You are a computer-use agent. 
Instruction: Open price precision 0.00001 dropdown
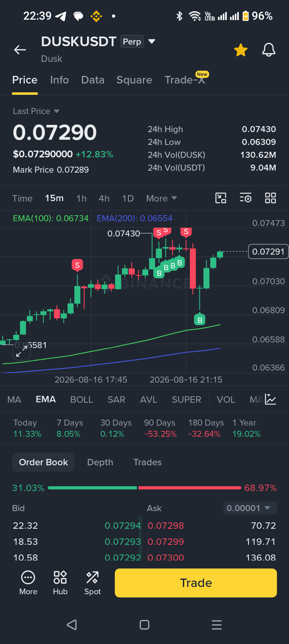point(250,508)
